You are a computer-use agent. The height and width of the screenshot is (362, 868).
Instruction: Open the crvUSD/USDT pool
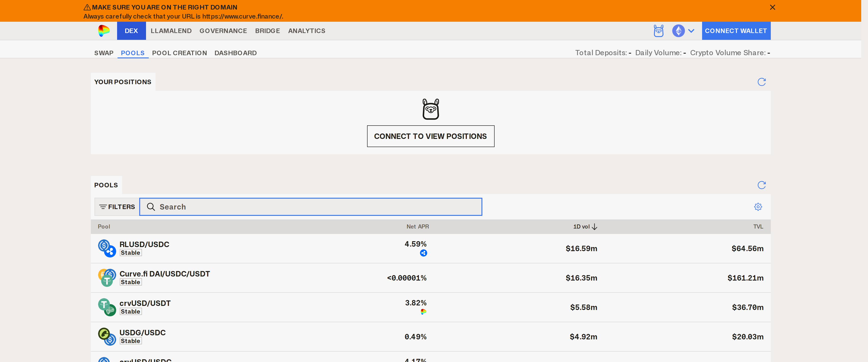(x=145, y=303)
